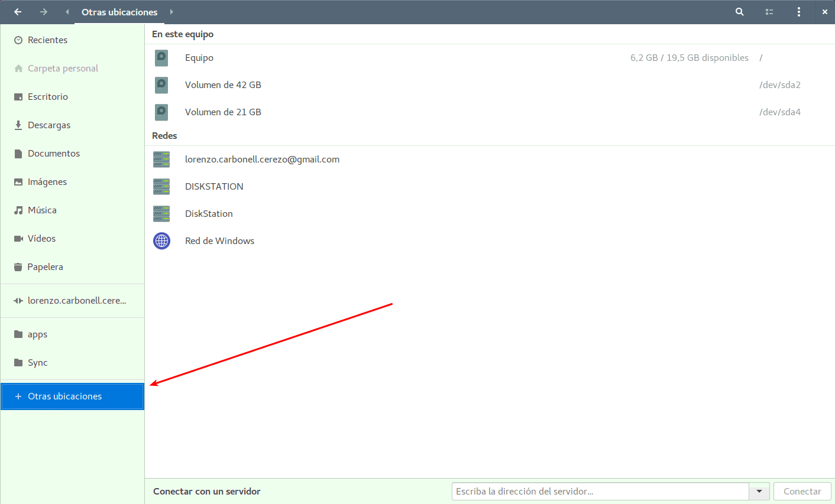The height and width of the screenshot is (504, 835).
Task: Click the DISKSTATION server icon
Action: [x=161, y=187]
